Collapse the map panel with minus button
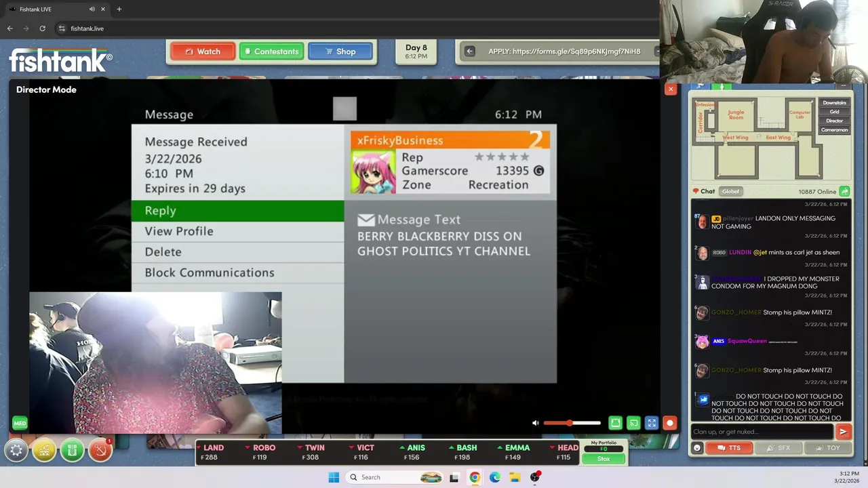This screenshot has width=868, height=488. (x=843, y=87)
